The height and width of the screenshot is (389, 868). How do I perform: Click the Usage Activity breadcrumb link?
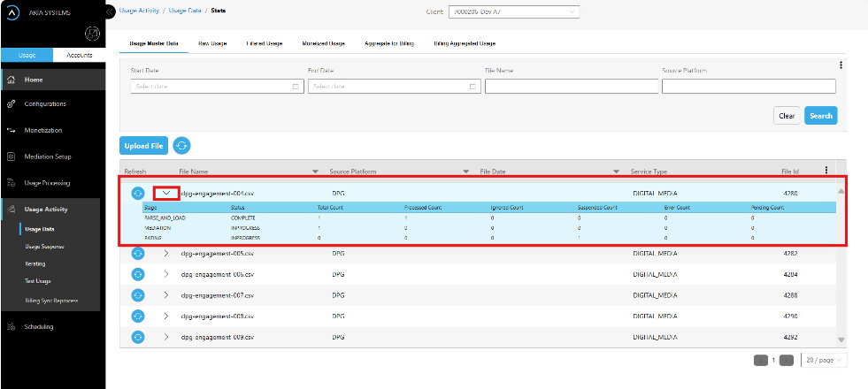(x=140, y=11)
